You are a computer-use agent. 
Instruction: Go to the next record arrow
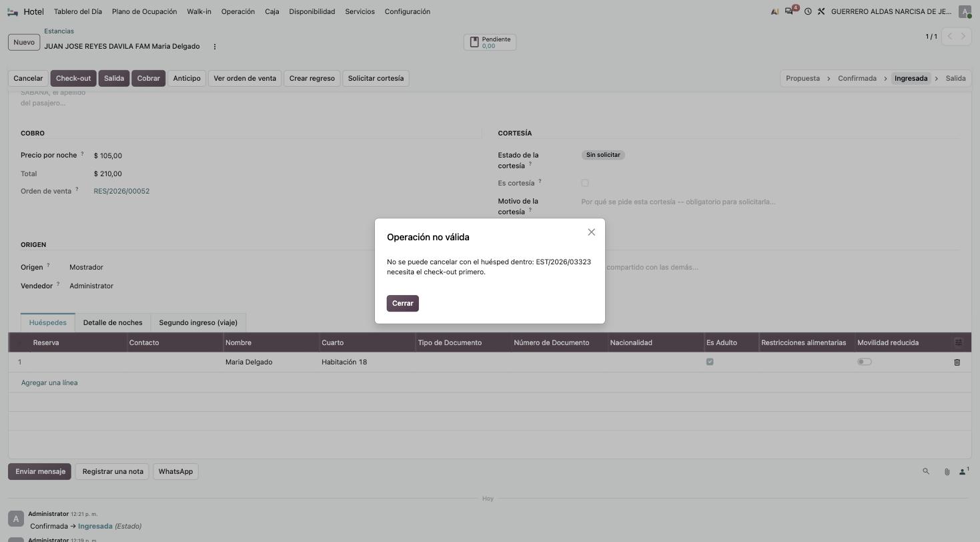tap(963, 36)
